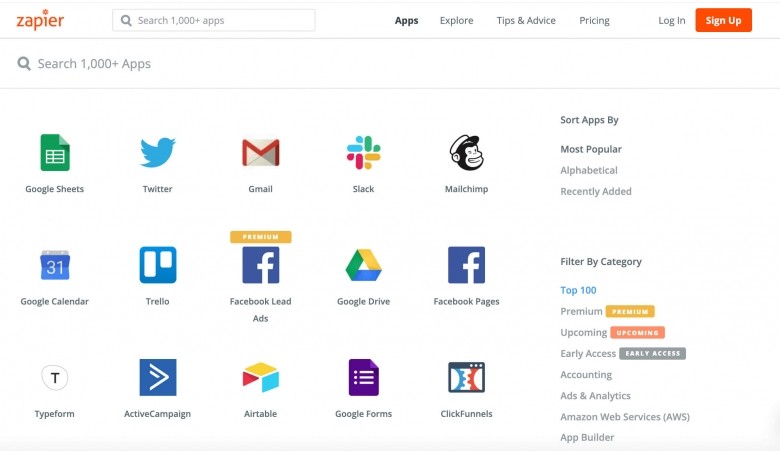Go to the Apps nav item
The height and width of the screenshot is (451, 780).
pyautogui.click(x=406, y=20)
